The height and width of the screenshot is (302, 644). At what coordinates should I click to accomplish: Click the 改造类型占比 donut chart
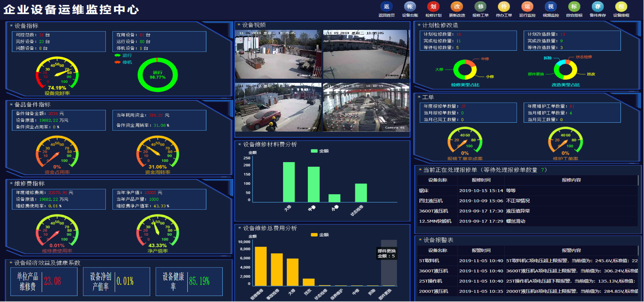565,70
